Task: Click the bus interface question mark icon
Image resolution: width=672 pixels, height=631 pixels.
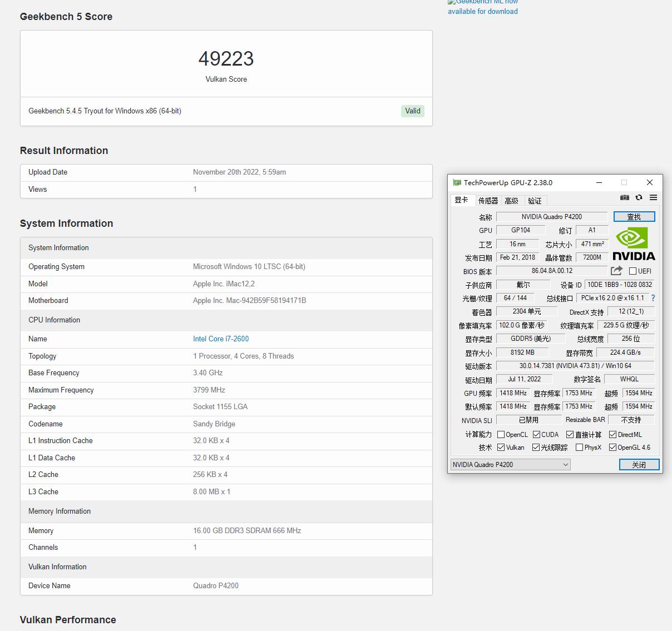Action: [653, 298]
